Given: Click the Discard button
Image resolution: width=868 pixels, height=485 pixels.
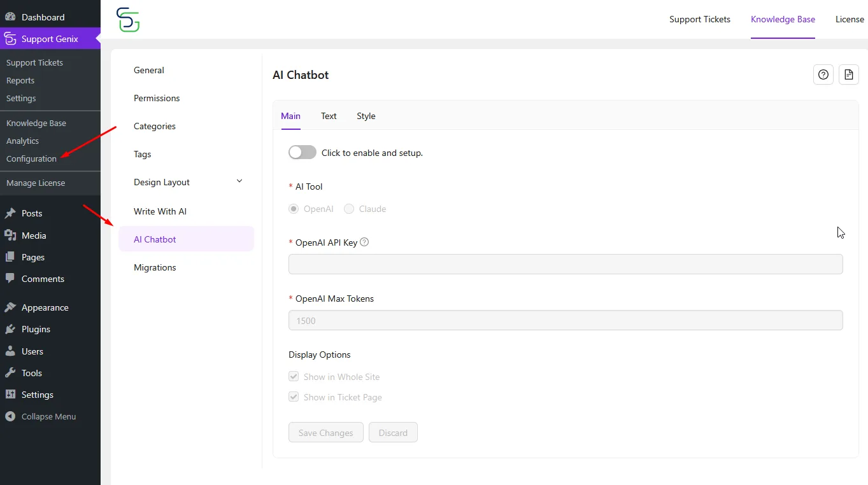Looking at the screenshot, I should [393, 433].
